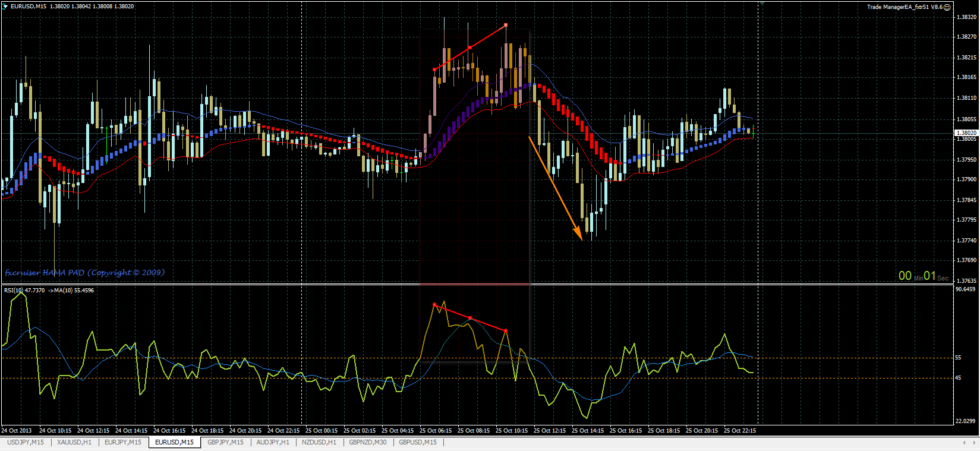The height and width of the screenshot is (451, 980).
Task: Click the 1.37795 price scale value
Action: coord(966,220)
